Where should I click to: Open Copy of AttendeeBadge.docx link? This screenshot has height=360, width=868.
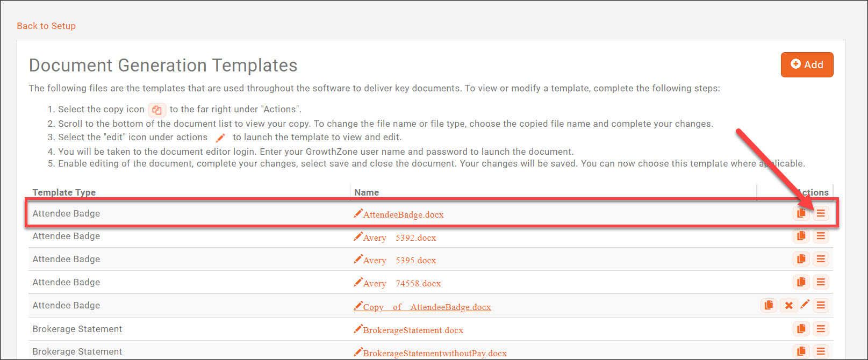(x=427, y=307)
